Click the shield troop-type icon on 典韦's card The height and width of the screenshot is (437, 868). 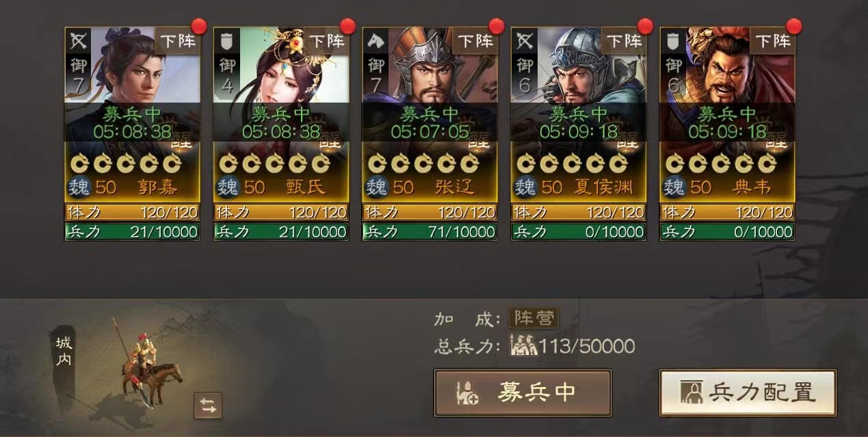673,41
